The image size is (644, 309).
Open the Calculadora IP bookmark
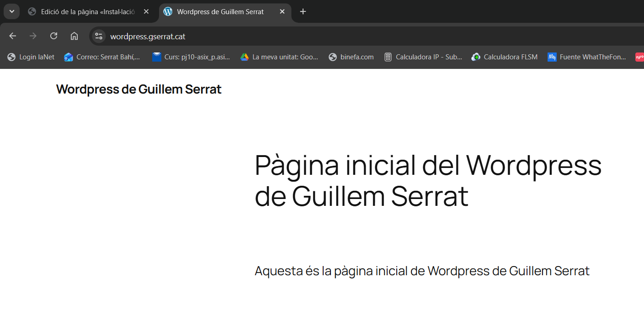[x=423, y=57]
